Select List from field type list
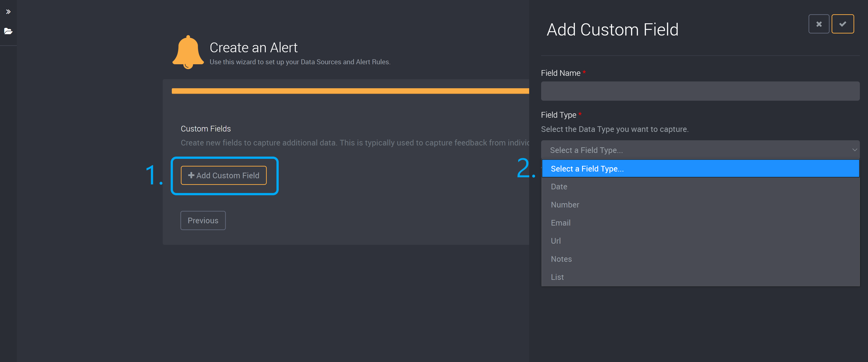The image size is (868, 362). click(x=700, y=277)
